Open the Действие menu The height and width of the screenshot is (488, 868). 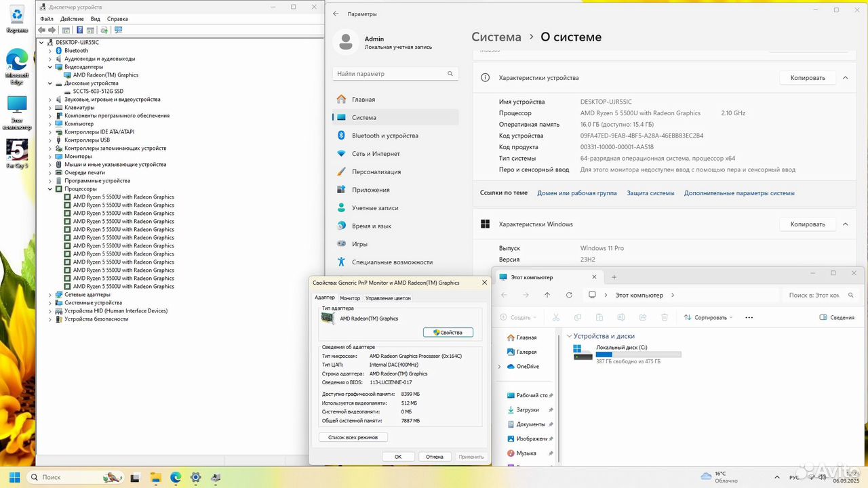[72, 19]
